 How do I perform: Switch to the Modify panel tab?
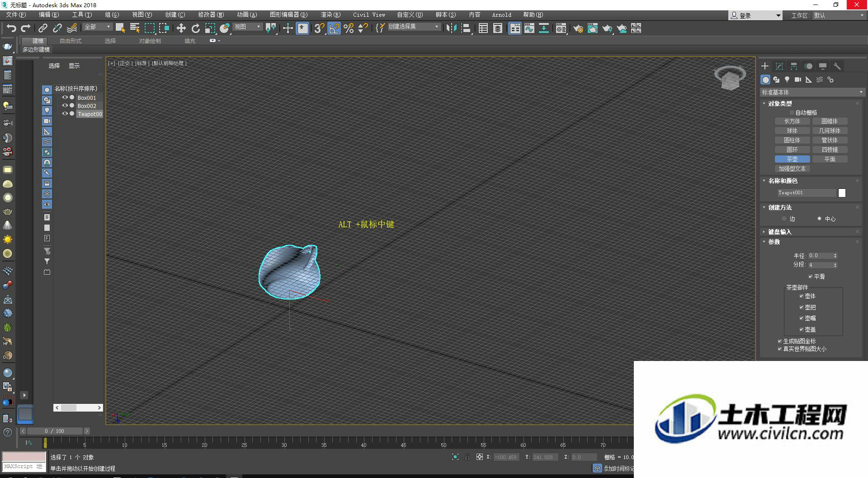(779, 66)
